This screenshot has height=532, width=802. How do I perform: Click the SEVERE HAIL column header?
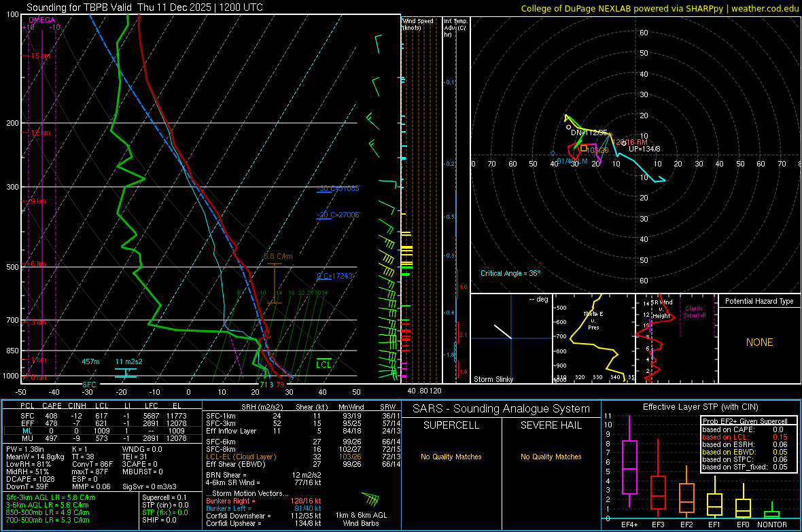point(551,425)
